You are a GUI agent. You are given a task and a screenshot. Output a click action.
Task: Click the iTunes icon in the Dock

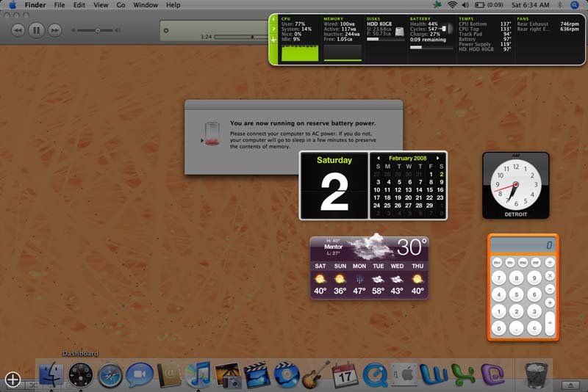198,375
